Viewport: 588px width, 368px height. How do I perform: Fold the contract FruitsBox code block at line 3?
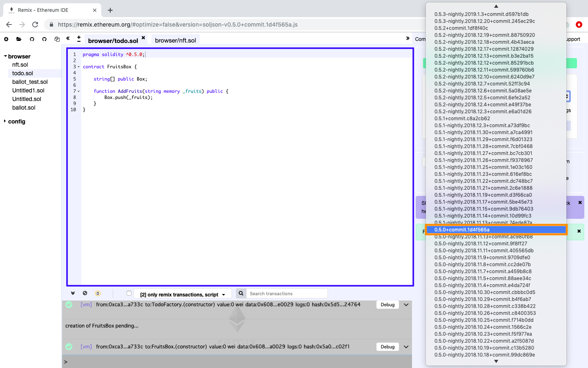point(78,67)
